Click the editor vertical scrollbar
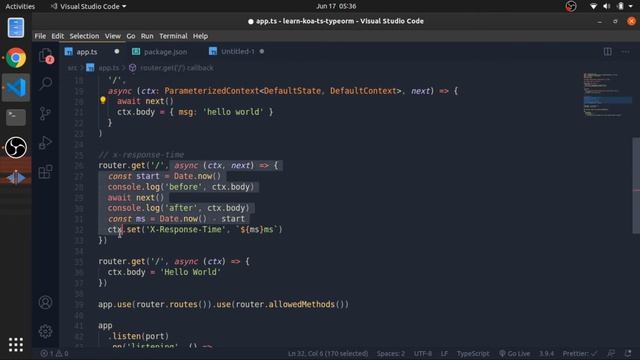 click(636, 186)
